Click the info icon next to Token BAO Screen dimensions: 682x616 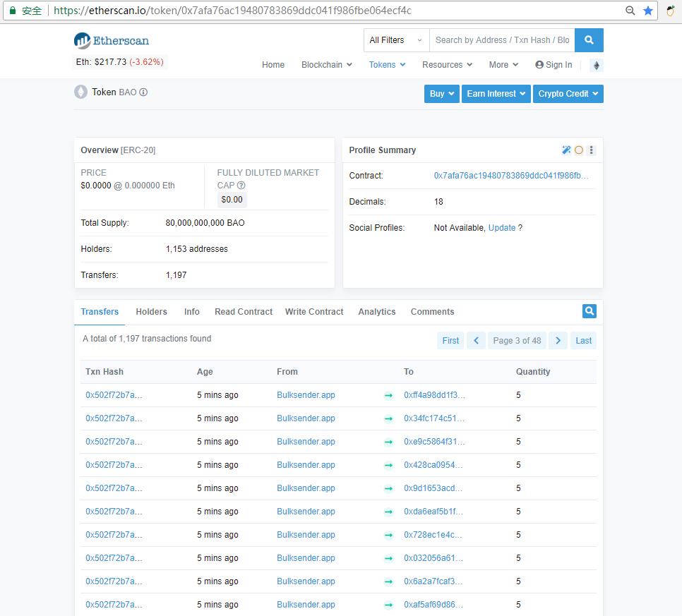(143, 92)
